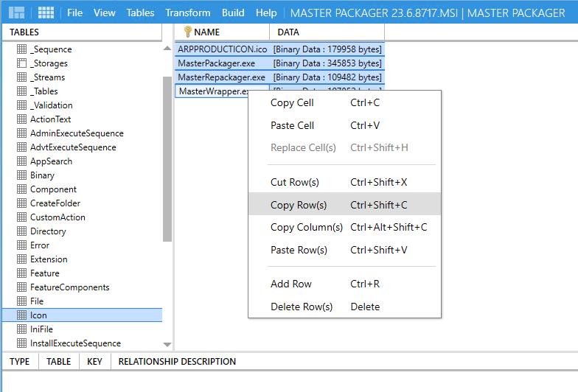This screenshot has width=578, height=392.
Task: Select the 109482 bytes binary data cell
Action: click(327, 77)
